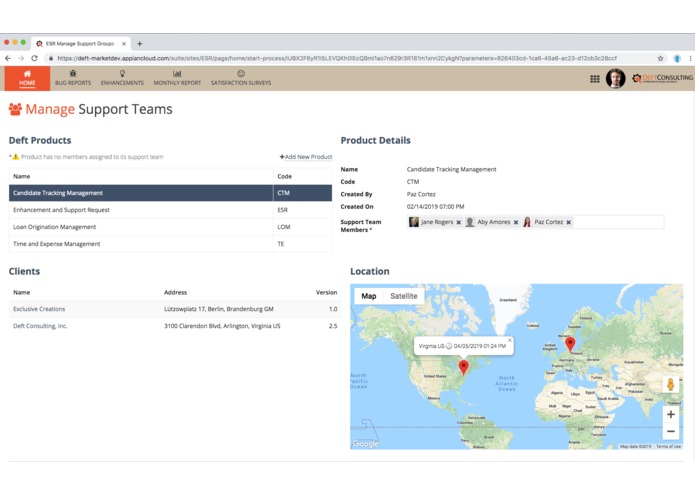Click the red map pin in Virginia

(464, 367)
